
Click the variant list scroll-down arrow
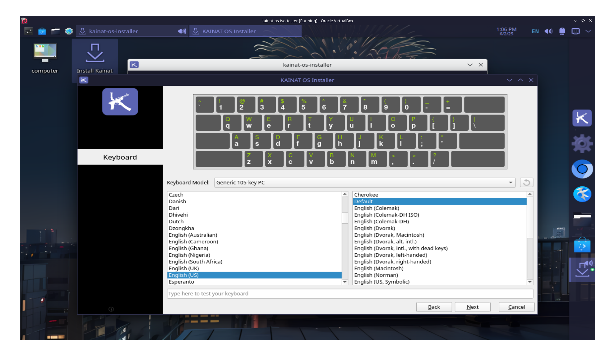pos(530,282)
